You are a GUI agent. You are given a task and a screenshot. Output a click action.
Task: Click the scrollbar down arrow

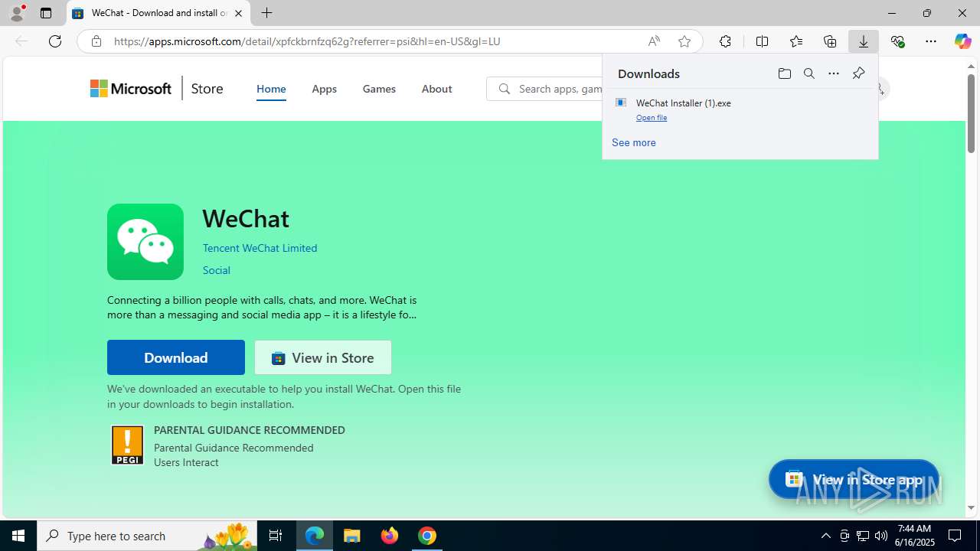(x=972, y=507)
